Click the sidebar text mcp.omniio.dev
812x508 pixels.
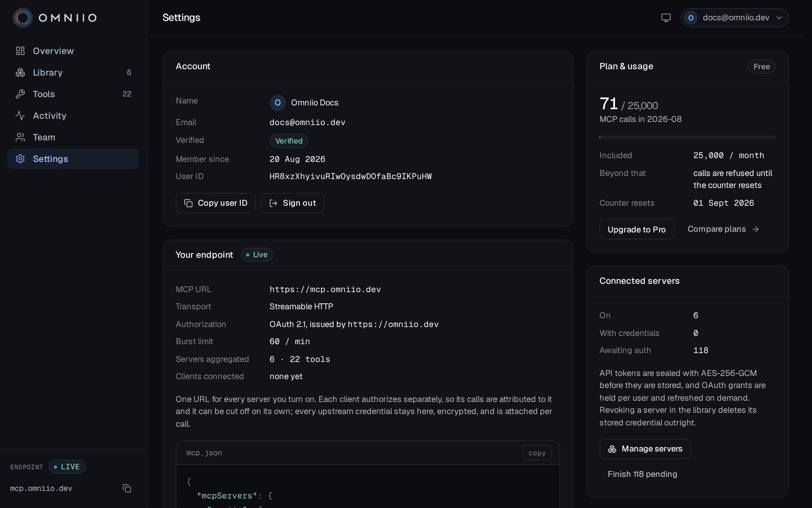point(41,488)
